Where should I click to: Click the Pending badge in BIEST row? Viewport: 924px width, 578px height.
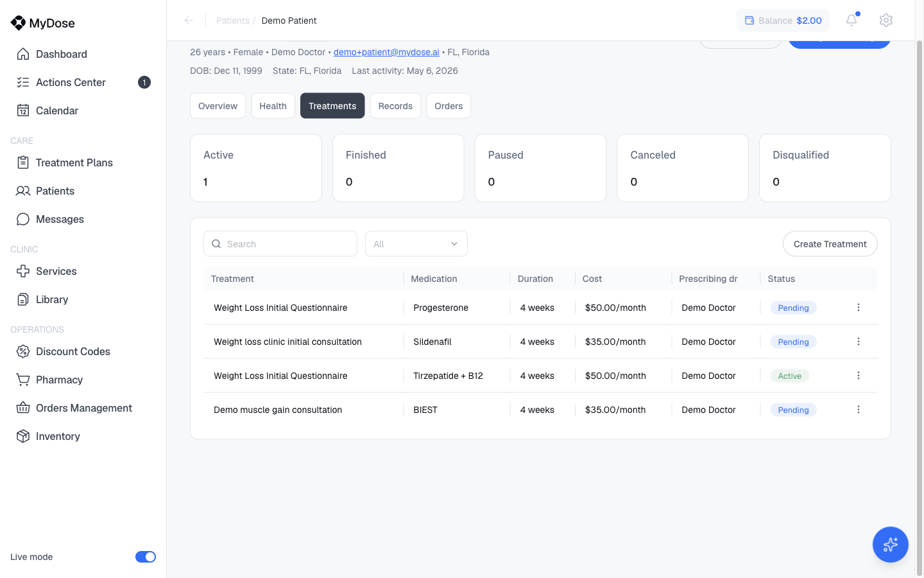[793, 410]
